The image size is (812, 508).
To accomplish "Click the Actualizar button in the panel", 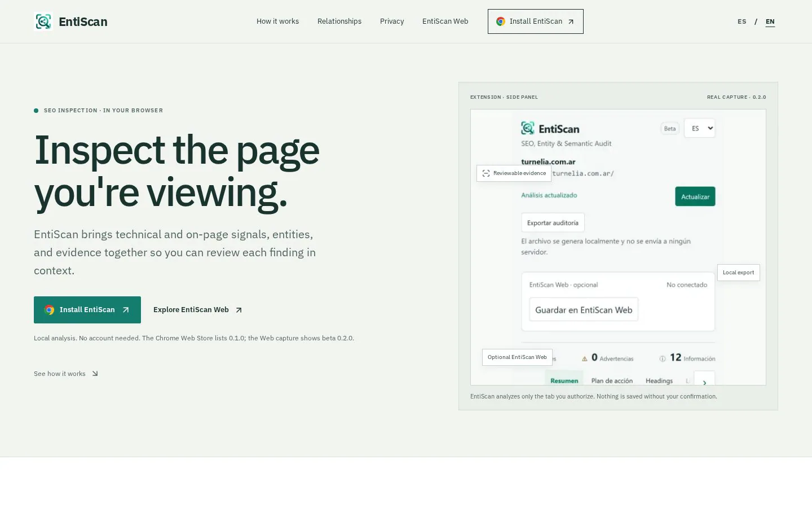I will 695,196.
